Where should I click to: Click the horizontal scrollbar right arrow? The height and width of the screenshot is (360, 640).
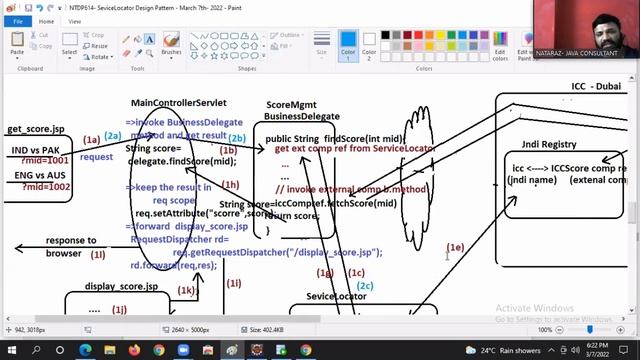(x=623, y=318)
